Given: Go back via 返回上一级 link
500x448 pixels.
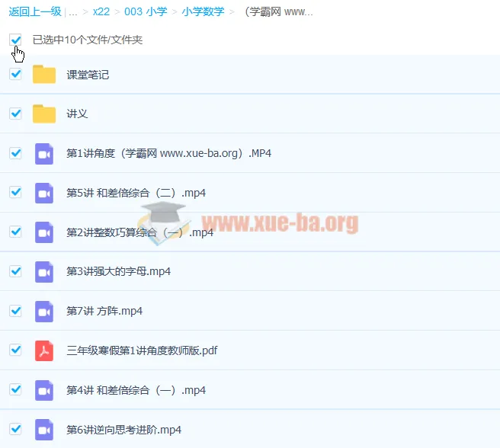Looking at the screenshot, I should click(x=35, y=11).
